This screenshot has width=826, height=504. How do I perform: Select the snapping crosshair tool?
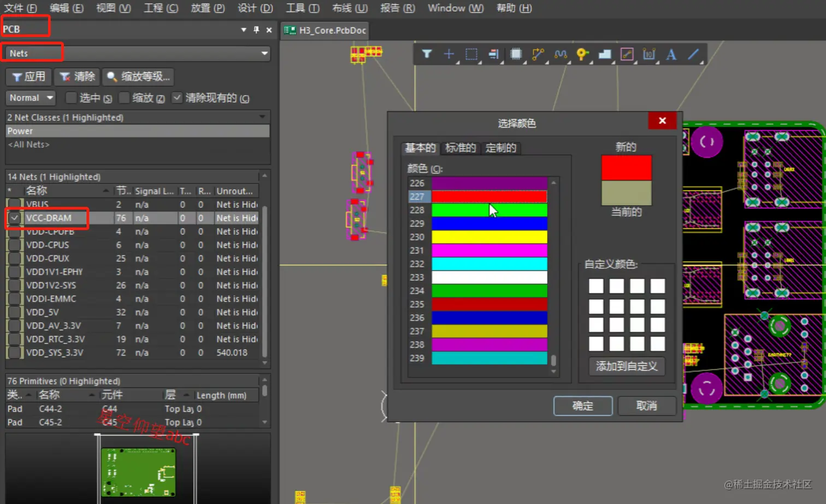point(449,54)
